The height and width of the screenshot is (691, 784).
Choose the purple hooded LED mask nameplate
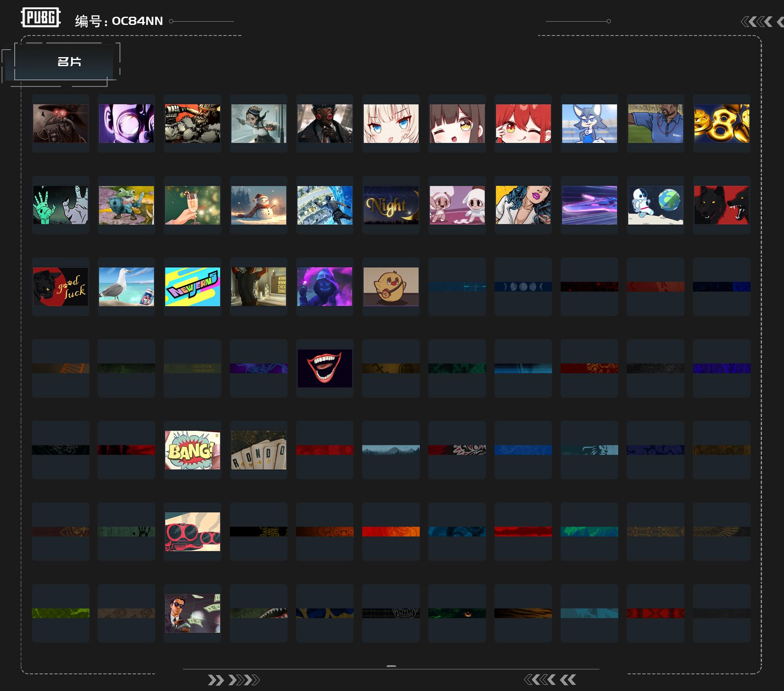click(x=325, y=287)
